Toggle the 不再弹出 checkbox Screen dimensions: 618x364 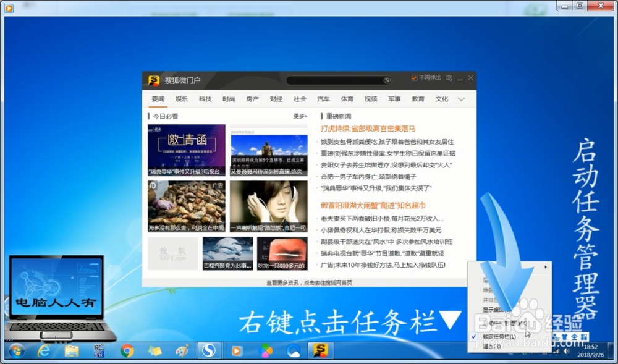pos(414,78)
